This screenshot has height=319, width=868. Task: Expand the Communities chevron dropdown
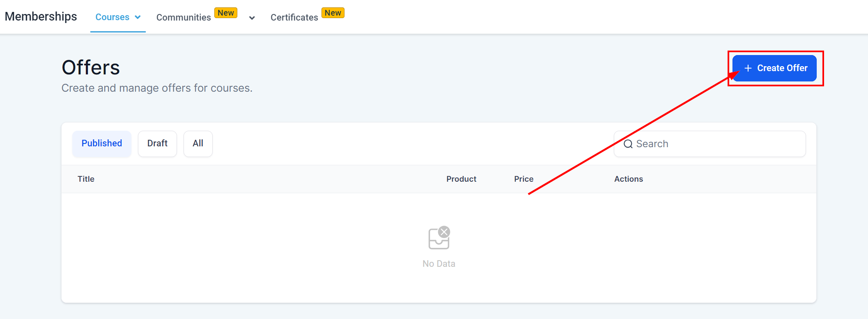point(252,18)
